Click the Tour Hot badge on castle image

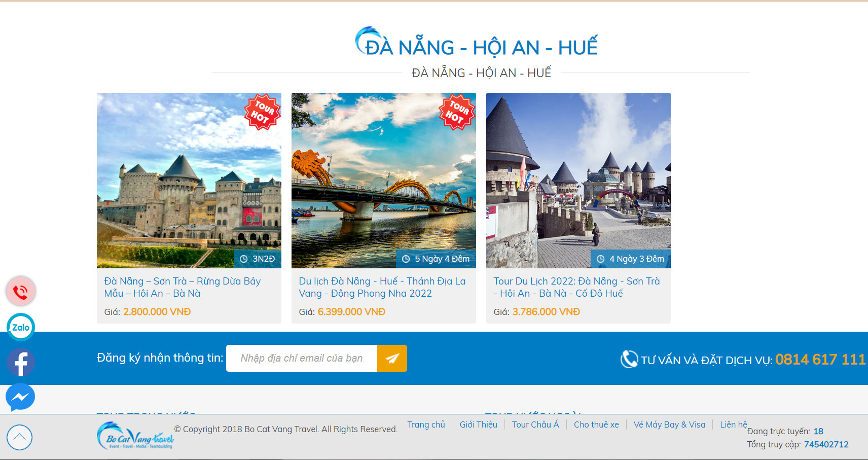pos(262,112)
